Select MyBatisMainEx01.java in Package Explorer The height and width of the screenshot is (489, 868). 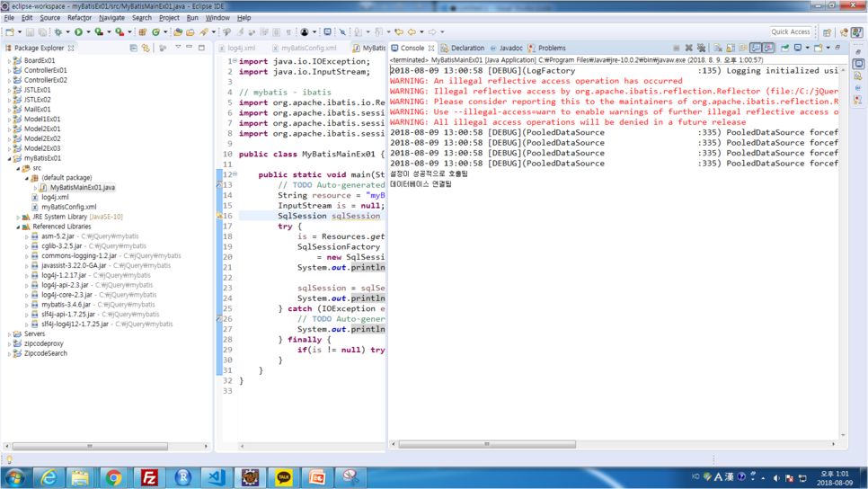click(83, 187)
